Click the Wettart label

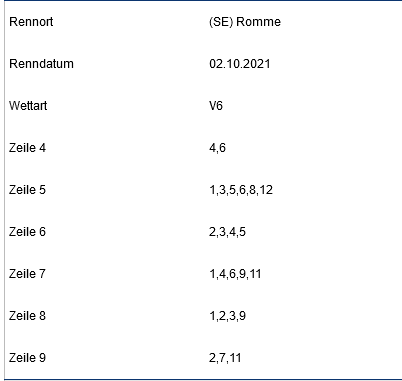click(28, 106)
